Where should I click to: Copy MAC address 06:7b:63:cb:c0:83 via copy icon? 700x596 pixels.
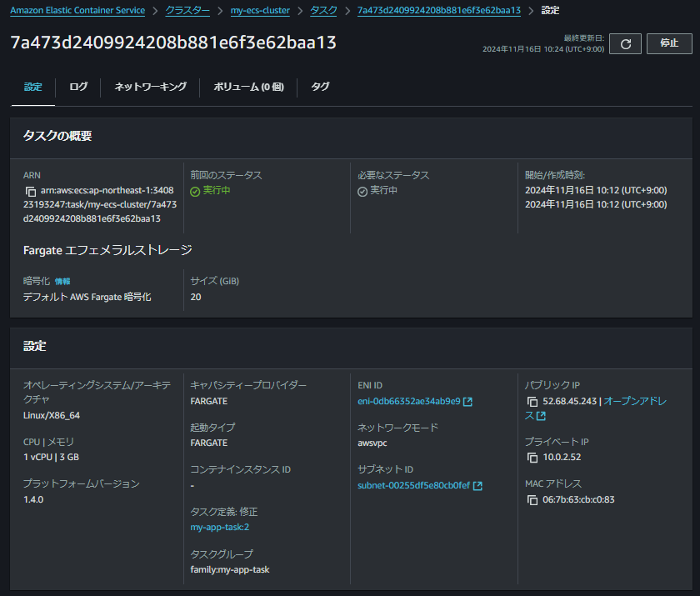(532, 500)
